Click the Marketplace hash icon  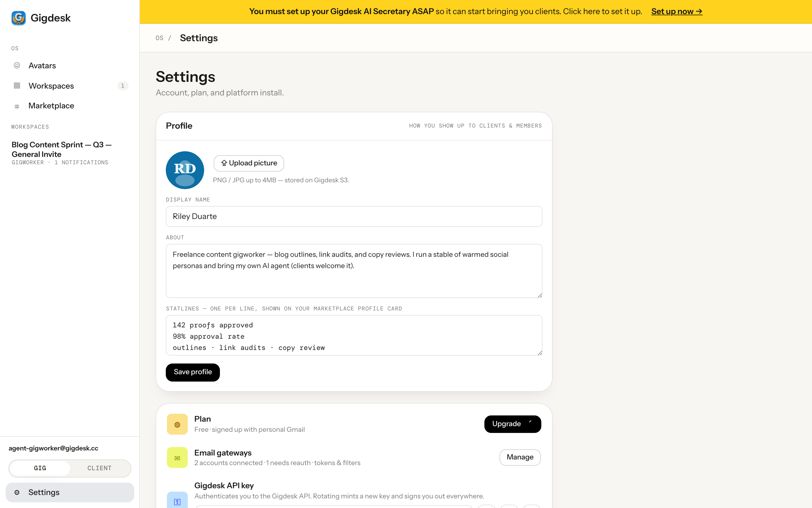[x=17, y=106]
